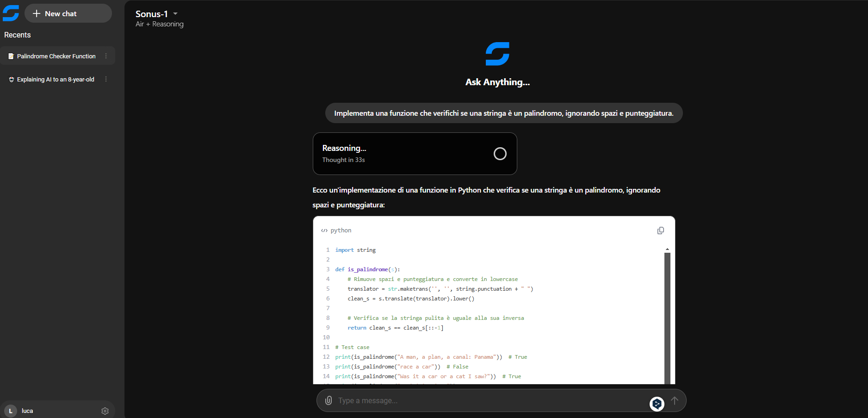Screen dimensions: 868x418
Task: Click the Air + Reasoning model subtitle
Action: [x=160, y=24]
